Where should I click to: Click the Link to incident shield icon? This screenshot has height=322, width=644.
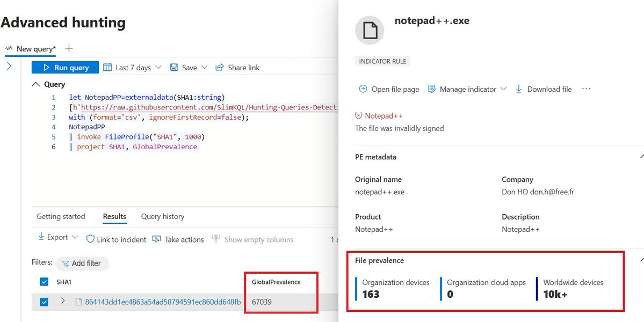click(90, 239)
